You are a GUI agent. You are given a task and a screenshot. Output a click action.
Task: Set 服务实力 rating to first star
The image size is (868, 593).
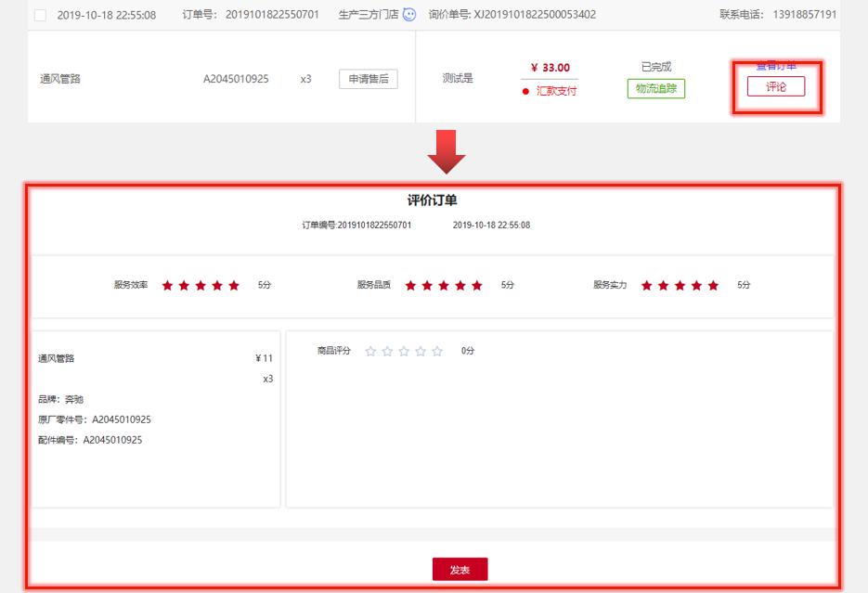pyautogui.click(x=646, y=286)
